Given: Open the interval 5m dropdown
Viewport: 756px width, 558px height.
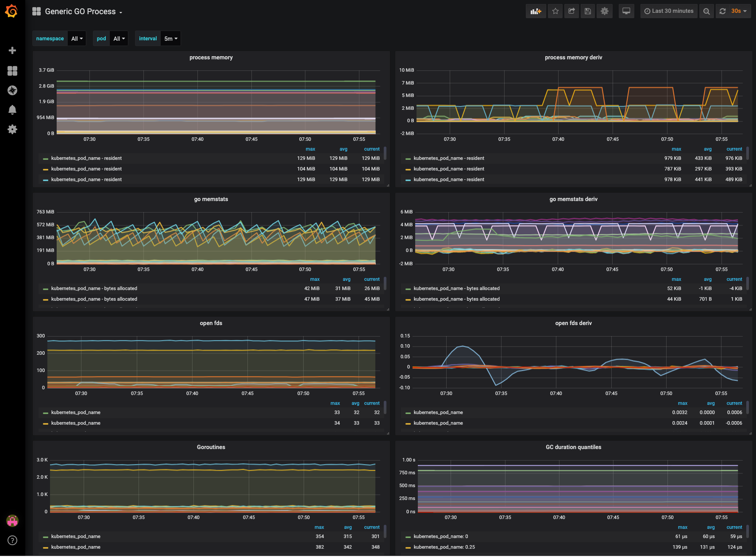Looking at the screenshot, I should pos(170,39).
